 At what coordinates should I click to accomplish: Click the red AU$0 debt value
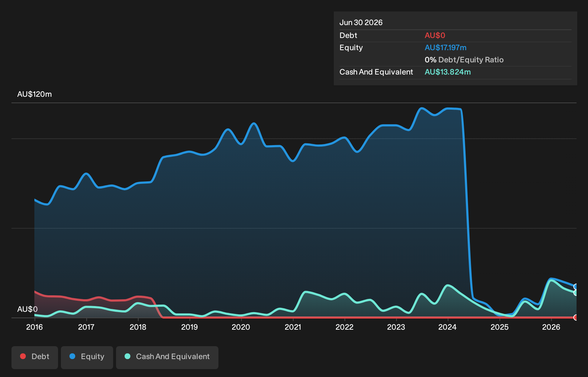pos(435,35)
